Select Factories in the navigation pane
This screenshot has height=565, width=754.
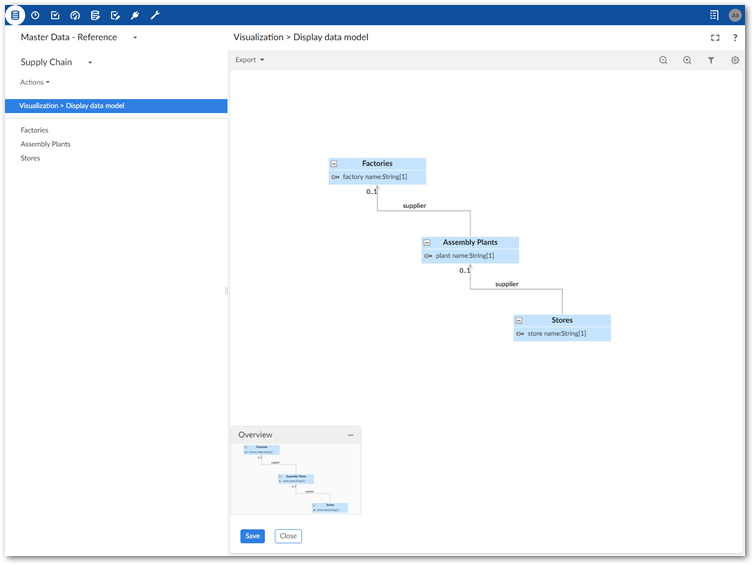[x=35, y=130]
